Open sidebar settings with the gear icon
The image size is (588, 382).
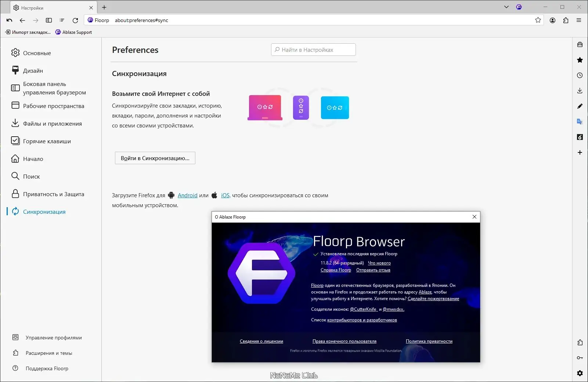click(x=580, y=373)
